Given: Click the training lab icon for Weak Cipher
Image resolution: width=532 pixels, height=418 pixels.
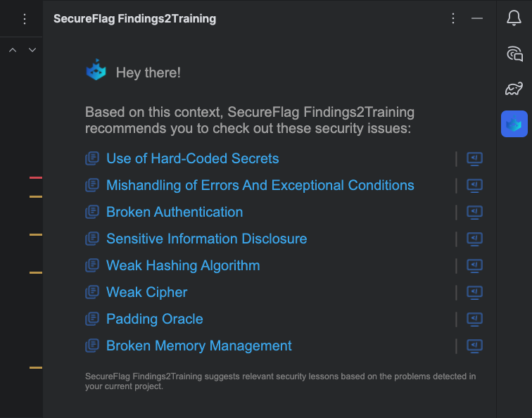Looking at the screenshot, I should tap(475, 293).
